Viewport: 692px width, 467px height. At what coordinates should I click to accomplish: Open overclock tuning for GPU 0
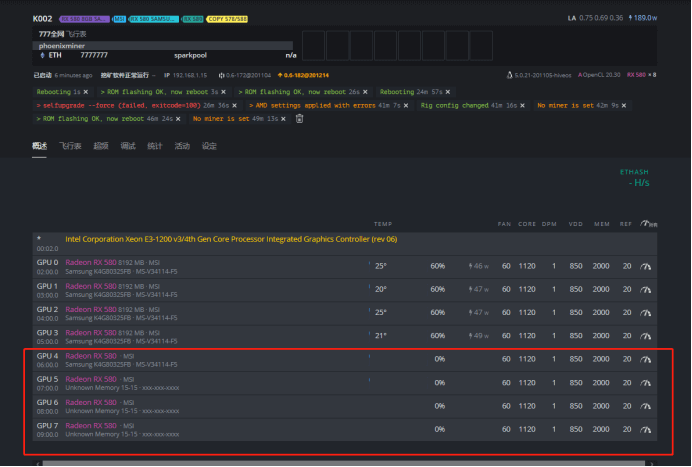(646, 266)
